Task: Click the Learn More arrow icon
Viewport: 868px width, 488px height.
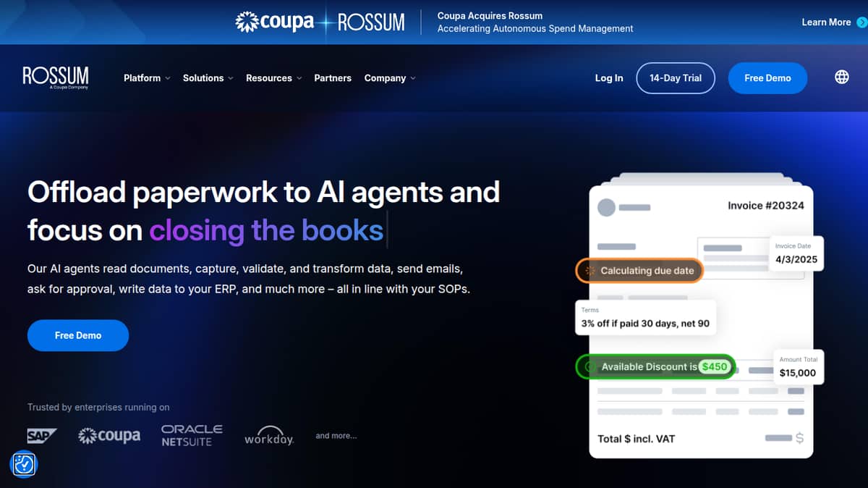Action: [x=861, y=22]
